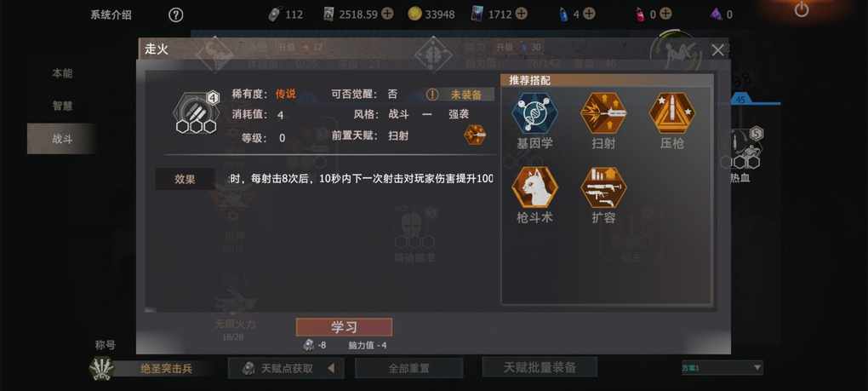The image size is (868, 391).
Task: Select the 战斗 talent tab
Action: pyautogui.click(x=62, y=139)
